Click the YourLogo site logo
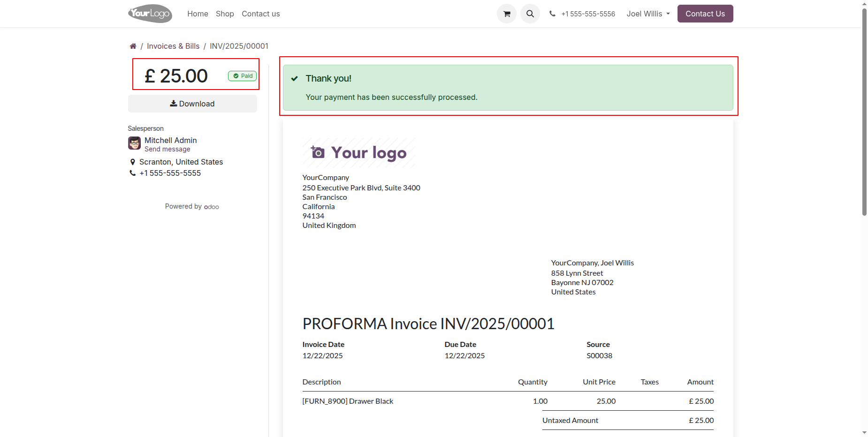Screen dimensions: 868x437 pyautogui.click(x=150, y=14)
